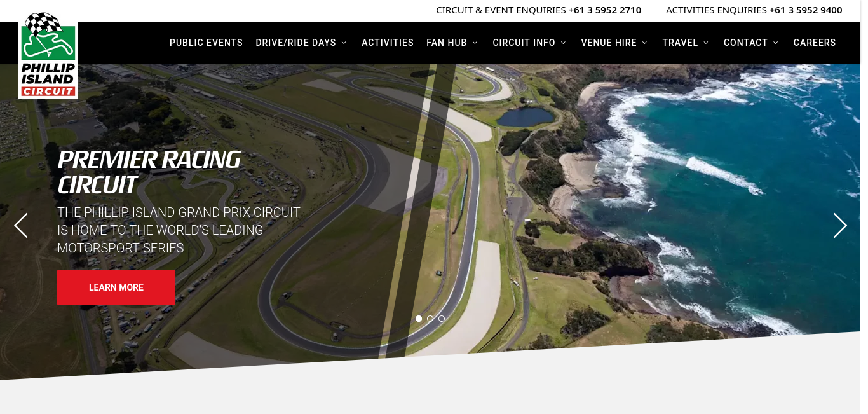868x414 pixels.
Task: Click the red Learn More button
Action: (116, 287)
